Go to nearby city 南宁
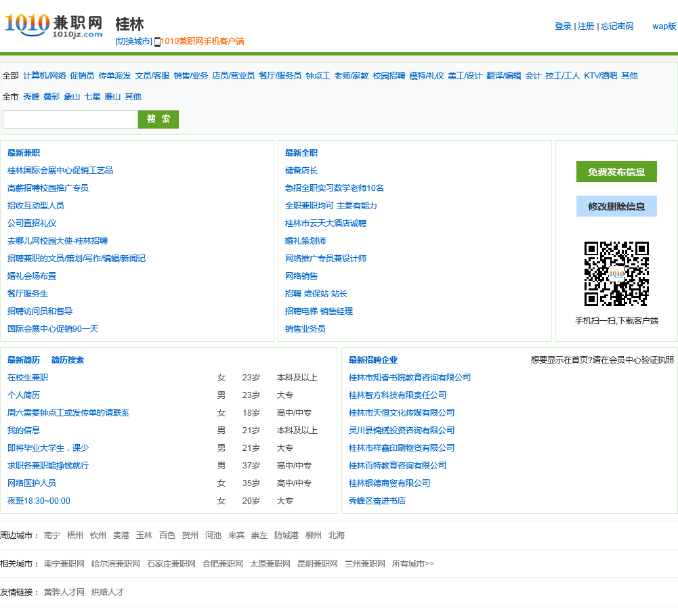This screenshot has height=616, width=678. [x=52, y=535]
